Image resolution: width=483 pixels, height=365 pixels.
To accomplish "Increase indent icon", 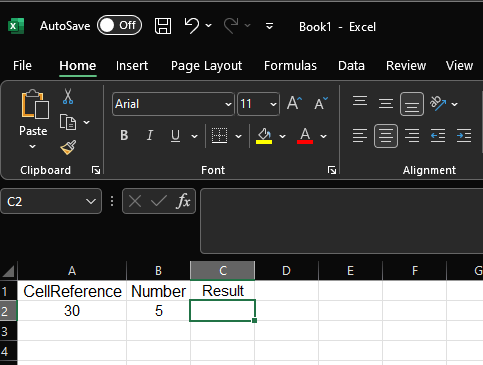I will (x=464, y=136).
